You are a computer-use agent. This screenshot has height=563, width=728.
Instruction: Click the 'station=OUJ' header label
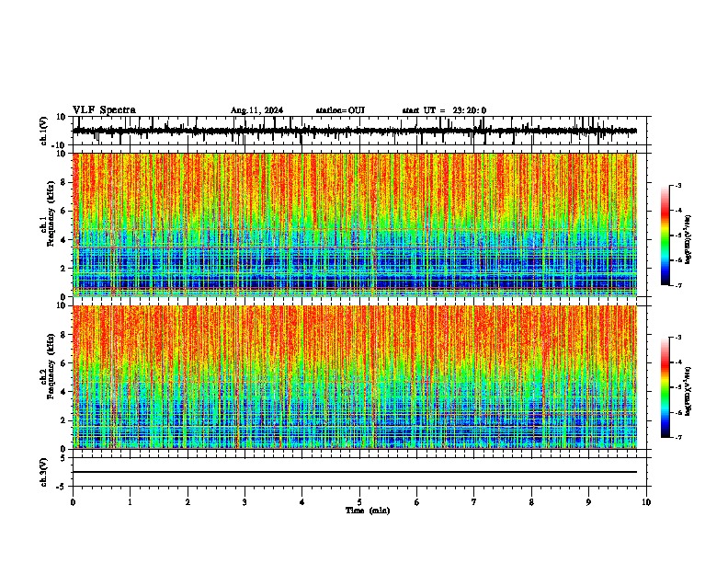click(340, 110)
